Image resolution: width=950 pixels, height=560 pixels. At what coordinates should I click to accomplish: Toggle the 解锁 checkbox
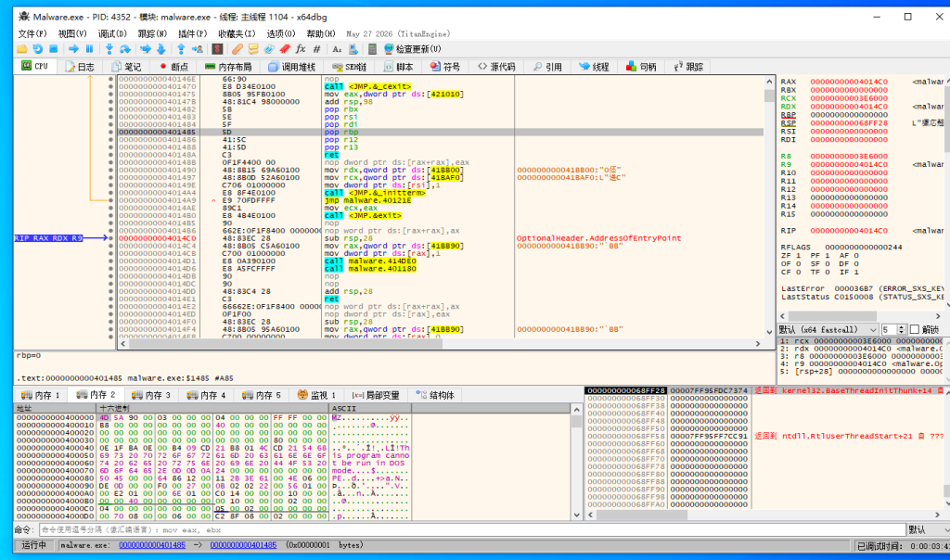[x=914, y=329]
